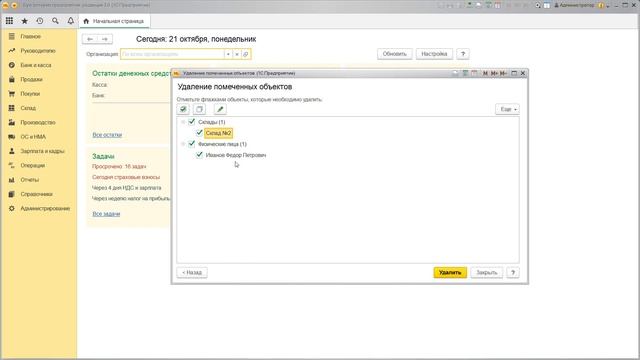This screenshot has width=640, height=360.
Task: Click the < Назад button
Action: (x=192, y=272)
